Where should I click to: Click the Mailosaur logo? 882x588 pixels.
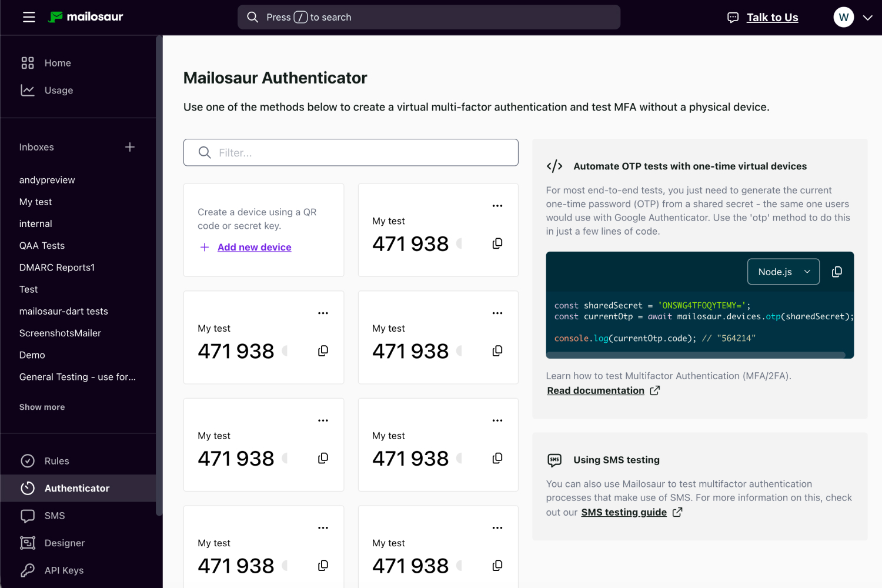point(86,17)
